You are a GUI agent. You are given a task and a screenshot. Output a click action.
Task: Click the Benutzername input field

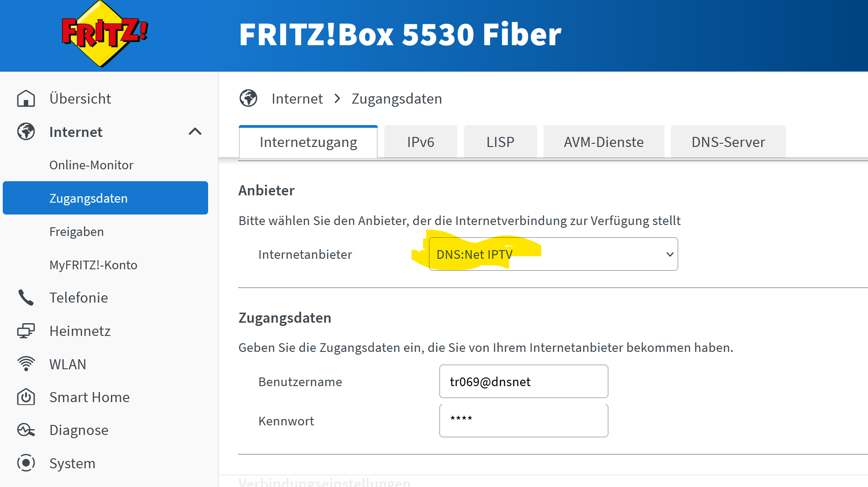click(x=523, y=382)
